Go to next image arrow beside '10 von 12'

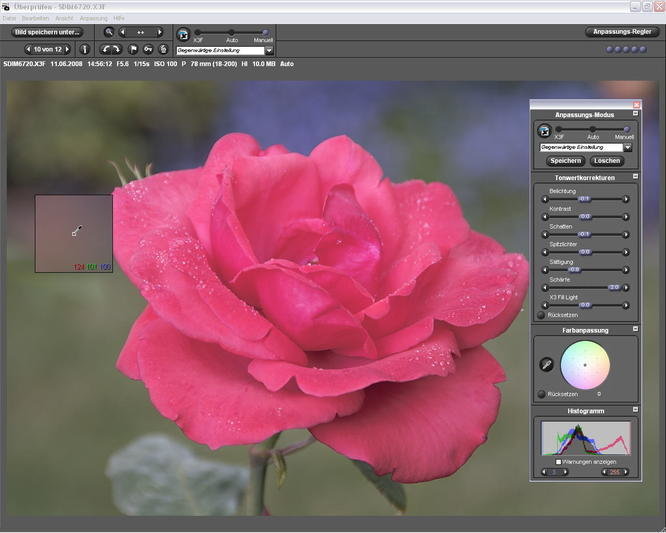tap(68, 49)
